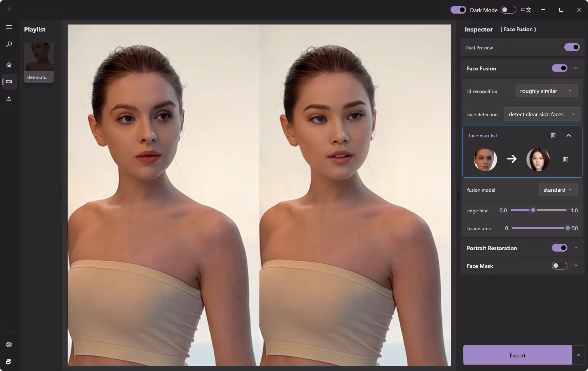Click the (Face Fusion) label text
Screen dimensions: 588x371
(518, 29)
